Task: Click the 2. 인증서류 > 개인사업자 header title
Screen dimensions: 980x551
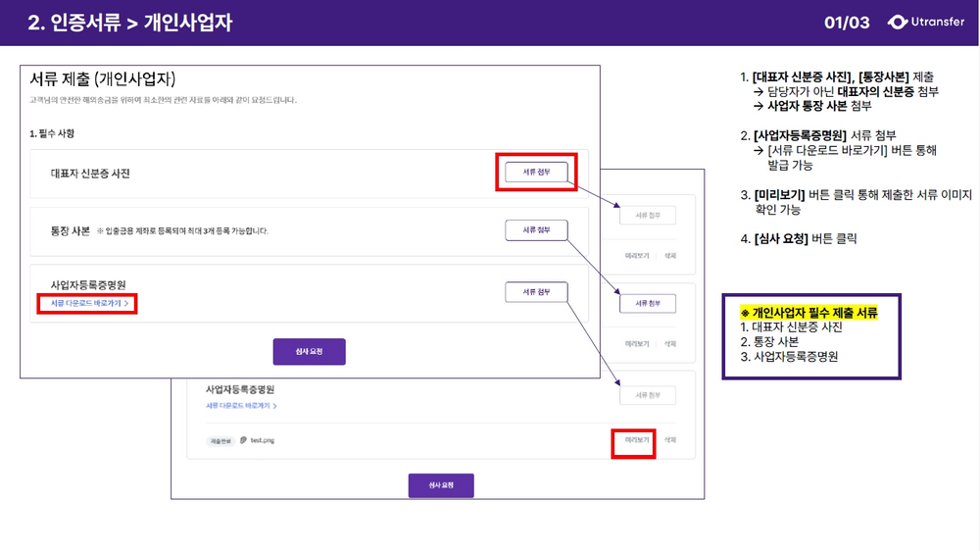Action: coord(130,23)
